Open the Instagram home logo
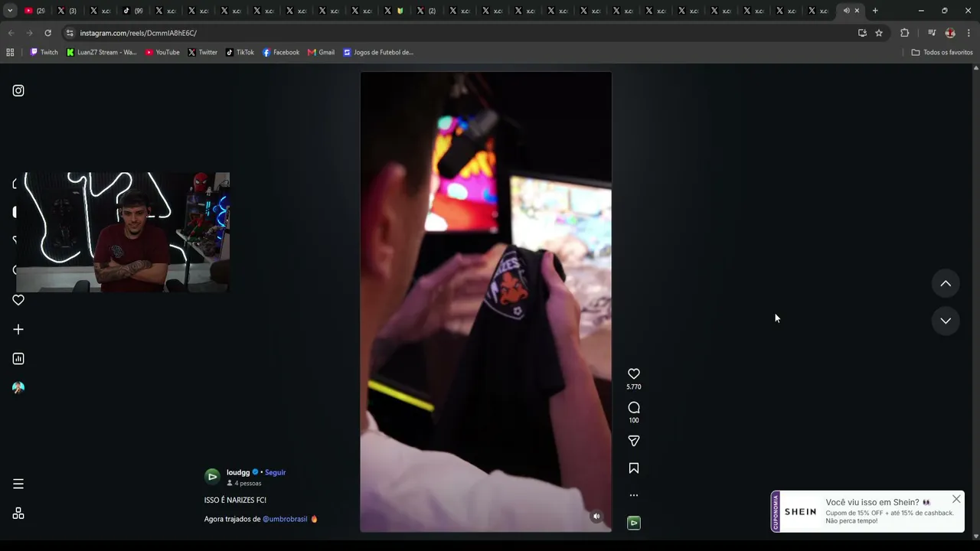 [x=18, y=90]
